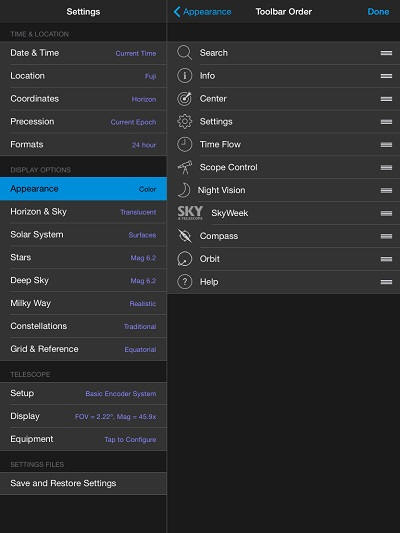Click the Orbit icon
This screenshot has height=533, width=400.
click(x=185, y=259)
